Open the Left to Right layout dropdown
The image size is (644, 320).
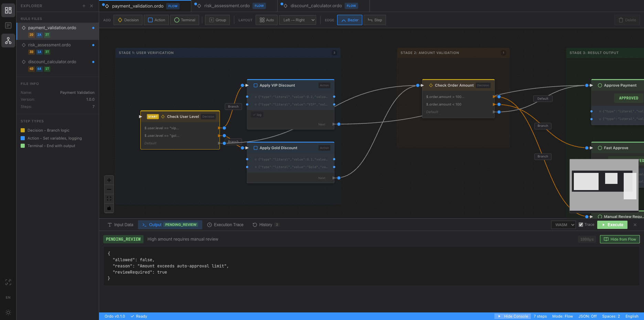tap(298, 20)
